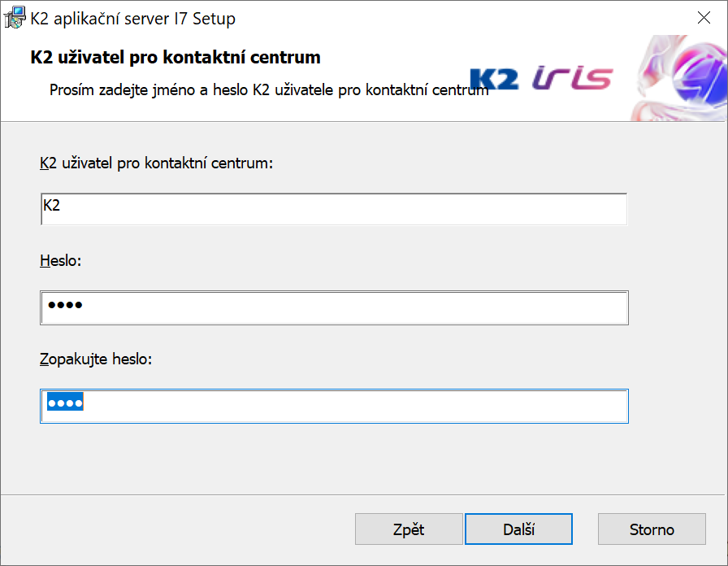Click the 'Prosím zadejte jméno a heslo' instruction text
Viewport: 728px width, 566px height.
(268, 89)
